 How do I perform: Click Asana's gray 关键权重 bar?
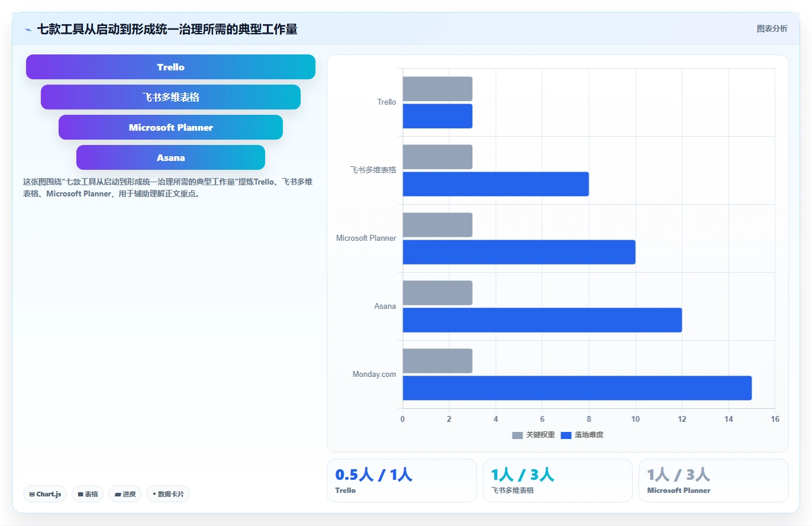pyautogui.click(x=437, y=293)
